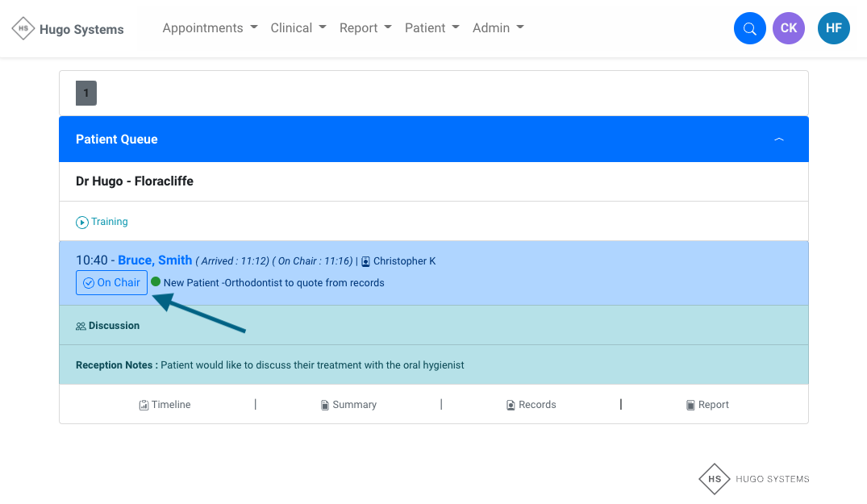Click the 10:40 appointment time
867x504 pixels.
click(92, 260)
